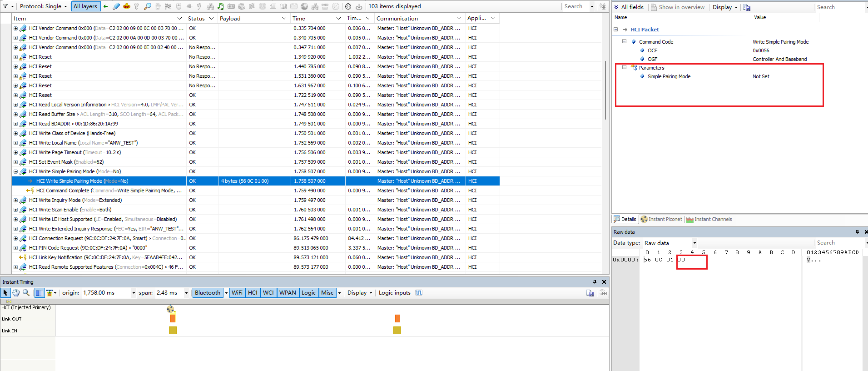Click the key toolbar icon
Viewport: 868px width, 371px height.
point(137,6)
